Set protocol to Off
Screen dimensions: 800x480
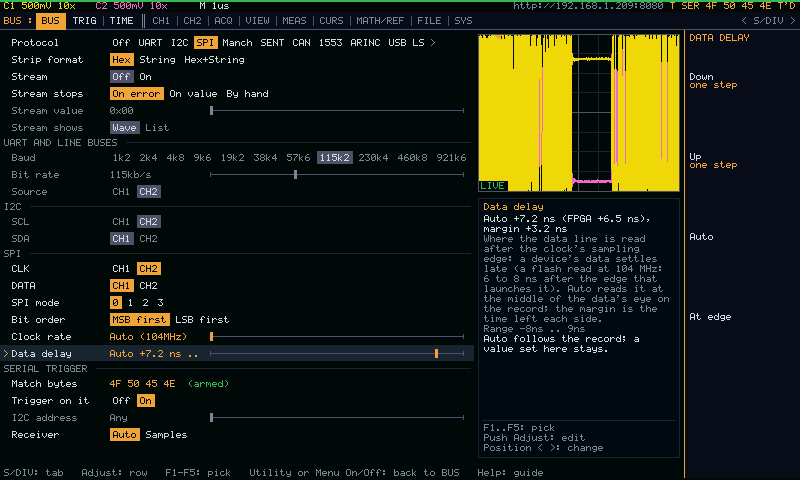click(x=121, y=42)
